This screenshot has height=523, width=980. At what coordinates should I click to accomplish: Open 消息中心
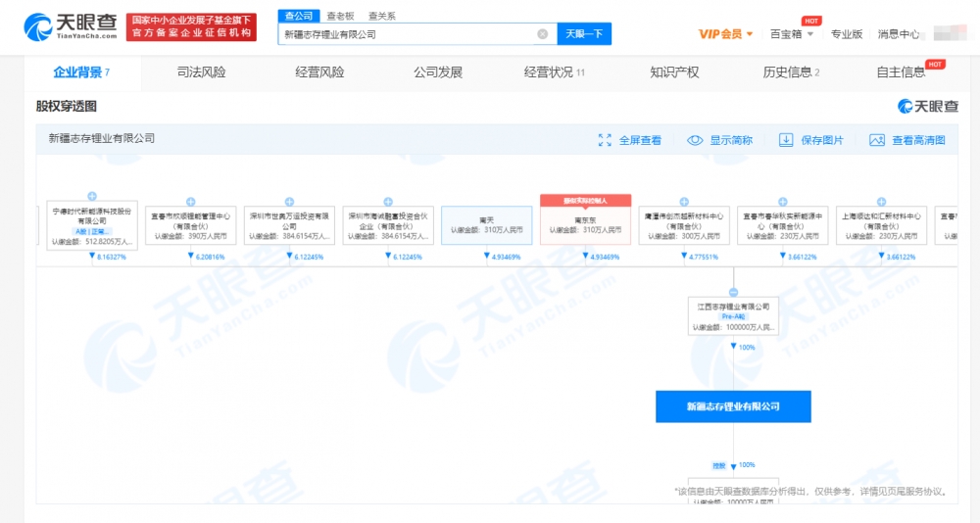pos(898,34)
